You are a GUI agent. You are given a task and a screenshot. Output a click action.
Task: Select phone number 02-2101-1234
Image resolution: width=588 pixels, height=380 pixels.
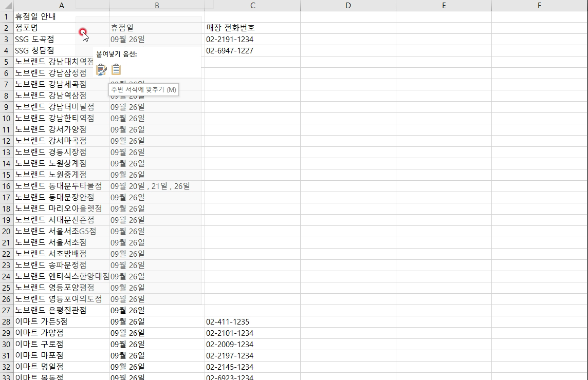(x=252, y=333)
